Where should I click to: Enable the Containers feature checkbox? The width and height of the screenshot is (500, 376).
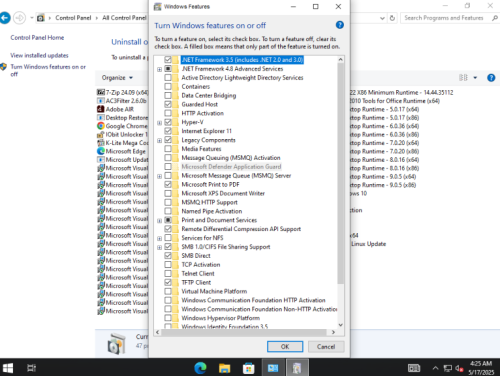(x=168, y=86)
